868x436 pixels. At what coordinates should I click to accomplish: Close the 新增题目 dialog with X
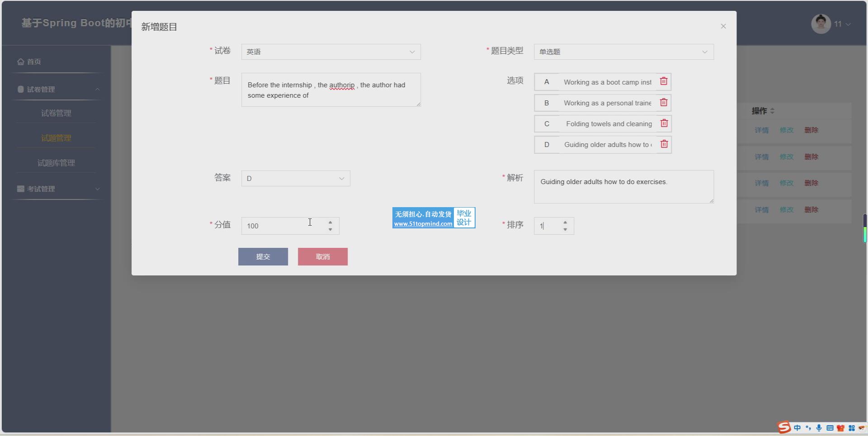pyautogui.click(x=723, y=26)
